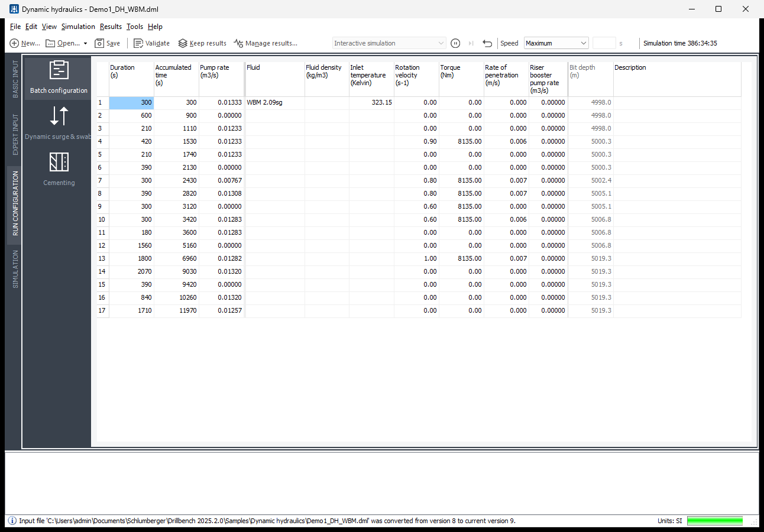Click the Dynamic hydraulics app icon in title bar
The image size is (764, 532).
pos(14,9)
